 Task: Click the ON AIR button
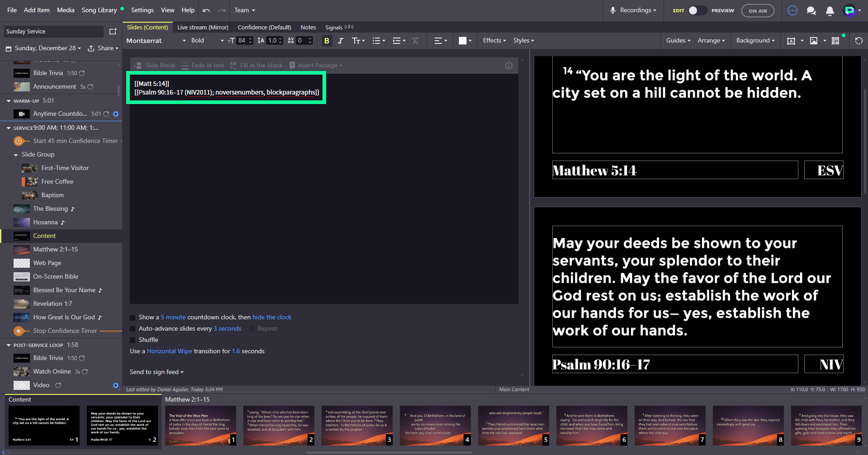758,11
